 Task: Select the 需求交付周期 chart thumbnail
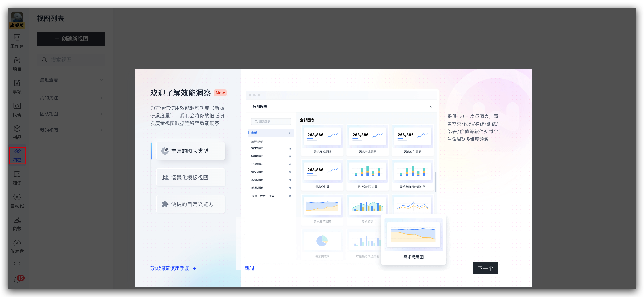(412, 140)
